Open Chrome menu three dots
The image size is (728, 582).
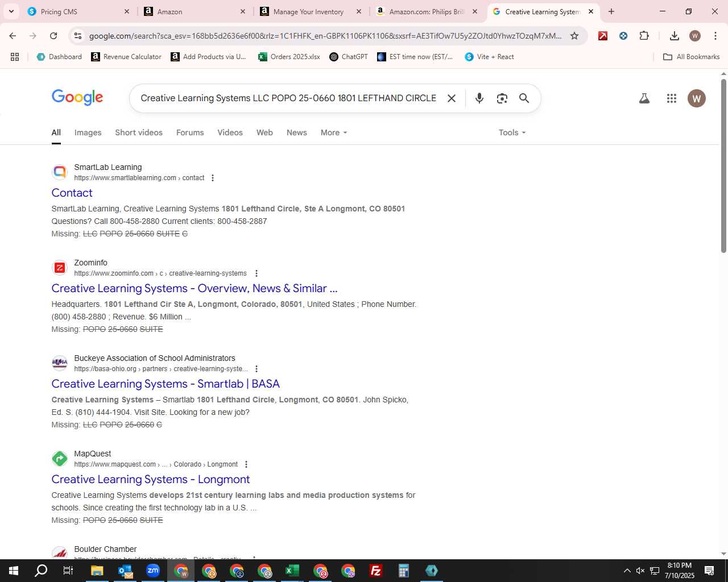715,36
